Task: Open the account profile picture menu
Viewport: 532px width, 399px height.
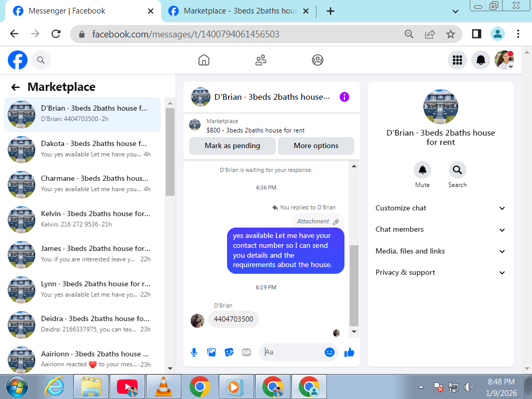Action: [x=504, y=60]
